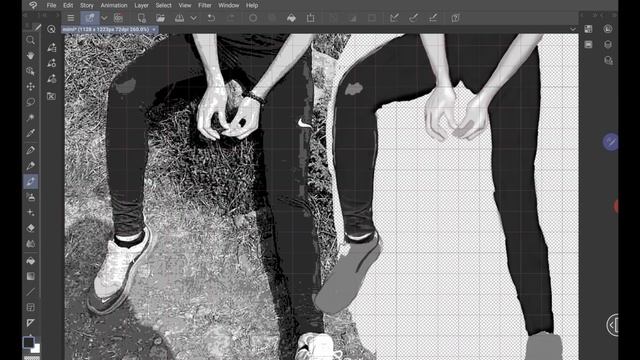This screenshot has width=640, height=360.
Task: Close the open canvas document tab
Action: (154, 29)
